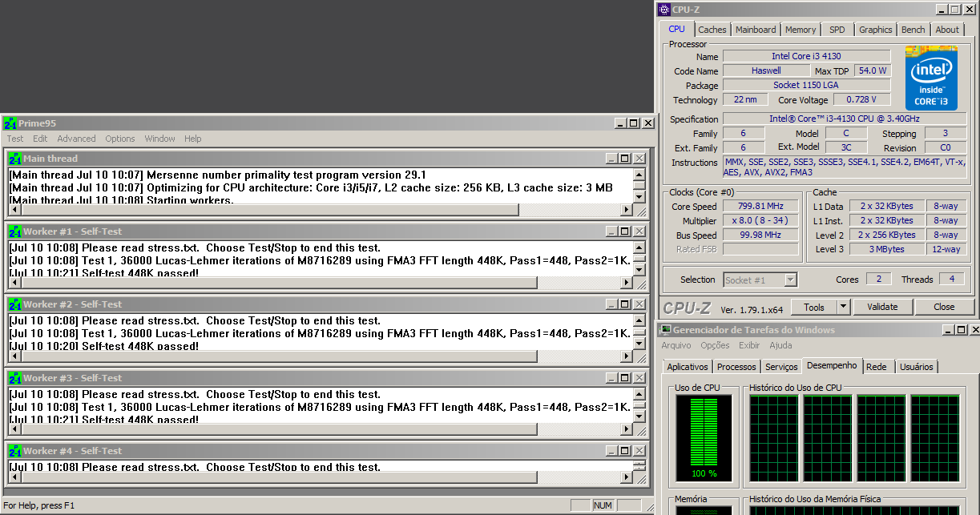Click the '3 MBytes' Level 3 cache value
Image resolution: width=980 pixels, height=515 pixels.
point(886,249)
